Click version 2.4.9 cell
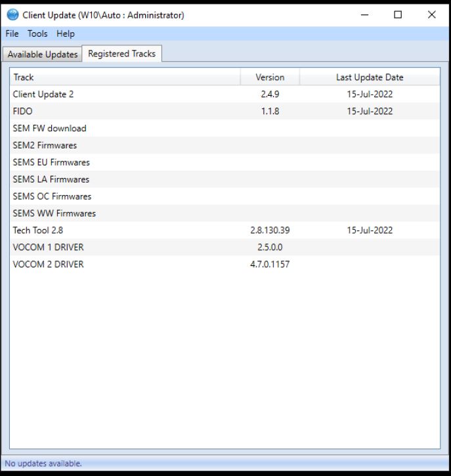The image size is (451, 476). pos(270,94)
